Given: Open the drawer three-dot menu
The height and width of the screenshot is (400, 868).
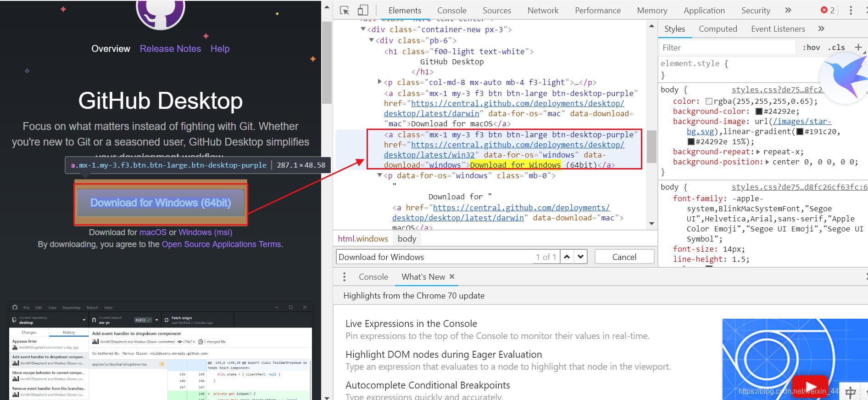Looking at the screenshot, I should point(345,276).
